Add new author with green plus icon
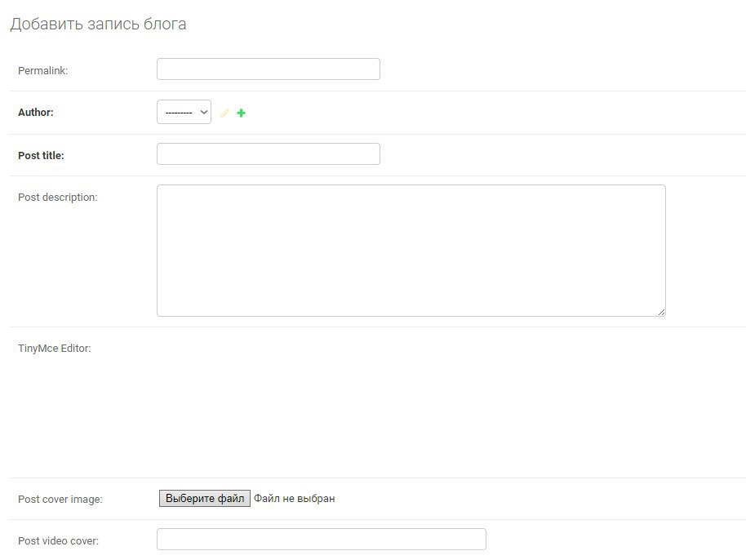Image resolution: width=746 pixels, height=560 pixels. click(242, 113)
